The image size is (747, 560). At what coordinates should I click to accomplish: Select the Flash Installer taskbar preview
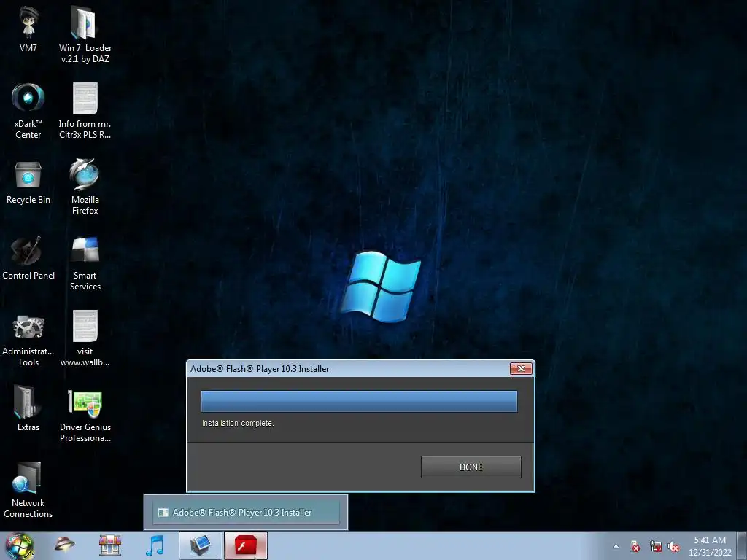point(246,513)
